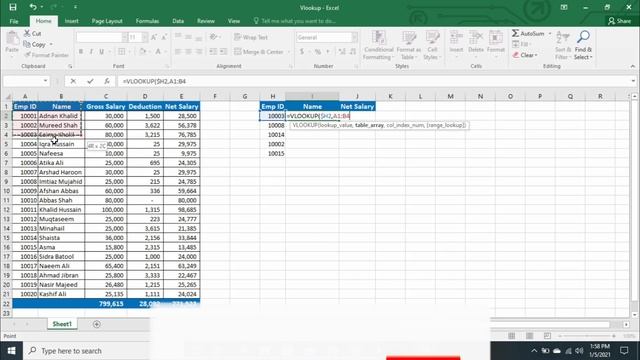
Task: Click the formula bar text
Action: pos(154,81)
